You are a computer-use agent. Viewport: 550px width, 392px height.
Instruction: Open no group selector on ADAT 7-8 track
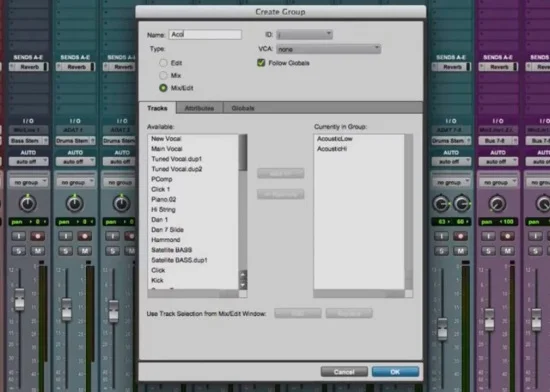coord(451,182)
